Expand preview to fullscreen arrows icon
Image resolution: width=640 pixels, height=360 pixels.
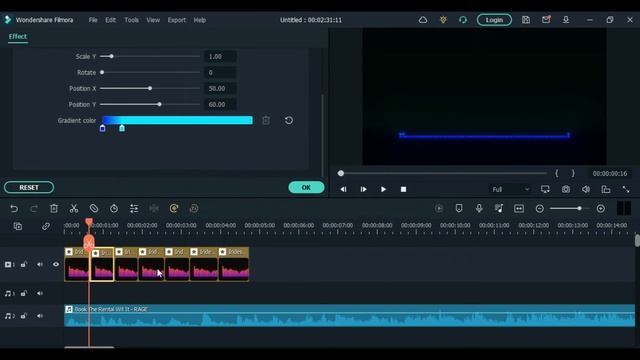[x=626, y=189]
